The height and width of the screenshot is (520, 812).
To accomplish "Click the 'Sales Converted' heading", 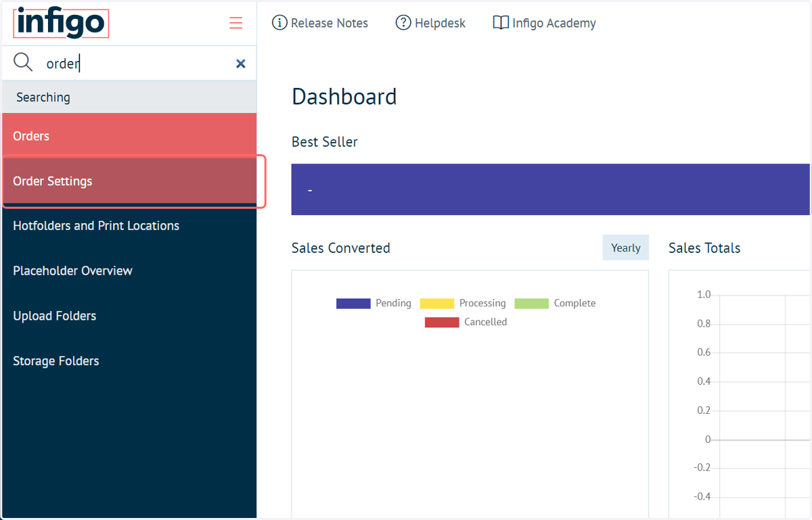I will pos(341,248).
